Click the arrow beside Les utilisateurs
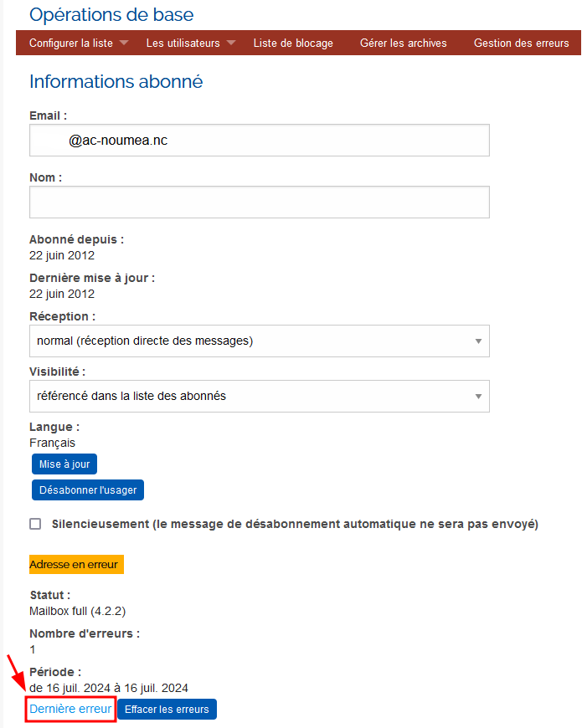This screenshot has width=582, height=728. click(231, 43)
